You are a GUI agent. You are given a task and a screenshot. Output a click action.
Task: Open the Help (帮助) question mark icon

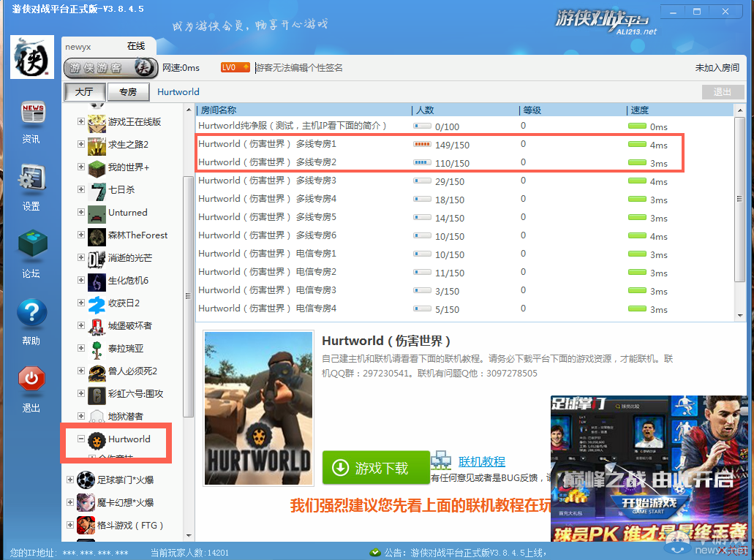pos(31,313)
